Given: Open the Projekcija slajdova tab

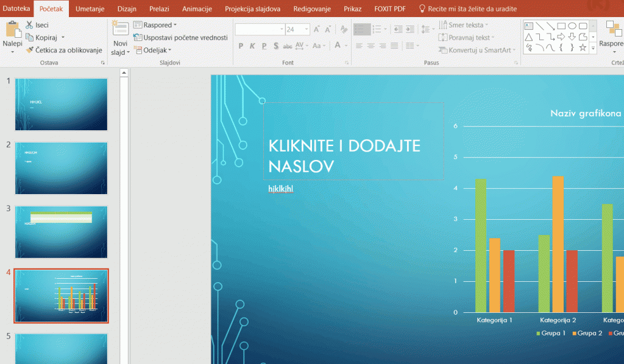Looking at the screenshot, I should [x=252, y=9].
